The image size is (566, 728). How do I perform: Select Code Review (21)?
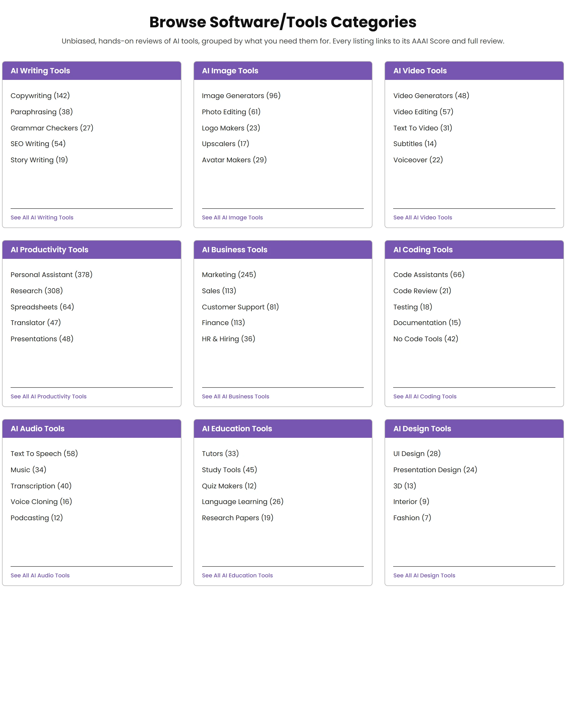[x=422, y=291]
